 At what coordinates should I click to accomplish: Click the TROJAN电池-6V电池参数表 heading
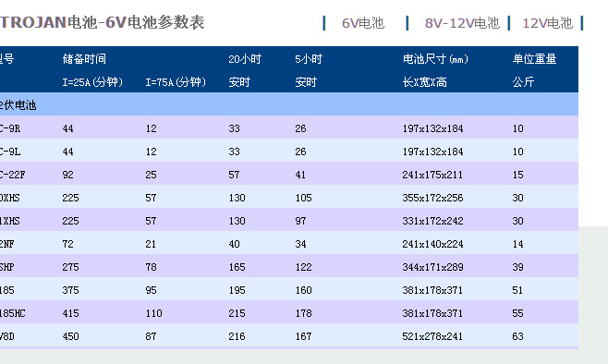tap(102, 22)
